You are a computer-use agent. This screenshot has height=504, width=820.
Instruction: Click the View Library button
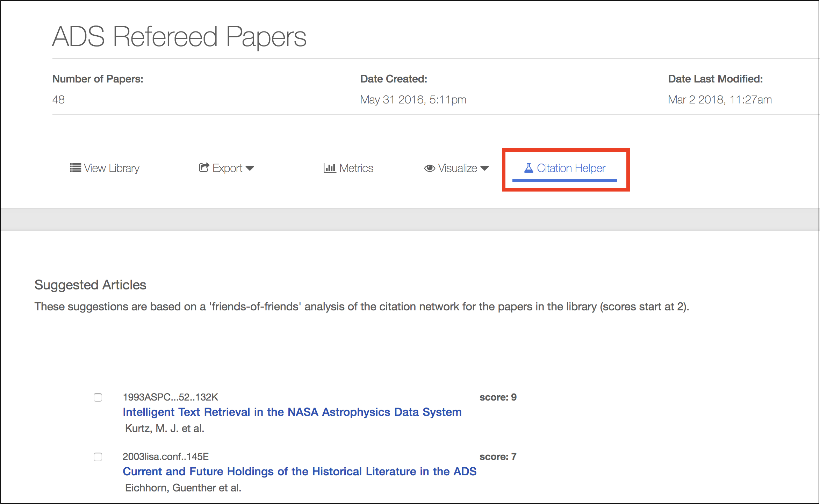104,168
